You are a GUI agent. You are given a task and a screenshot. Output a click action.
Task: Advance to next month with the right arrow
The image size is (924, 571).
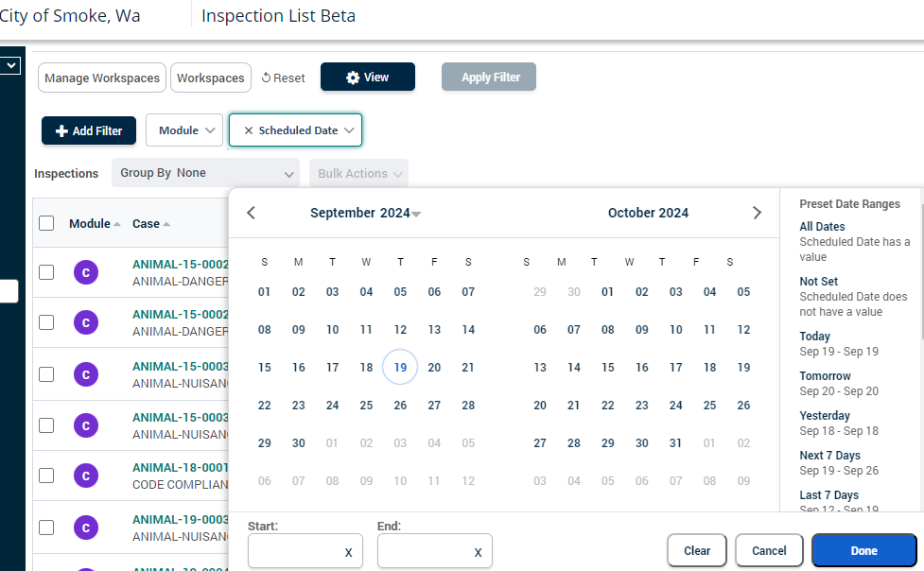[x=757, y=213]
